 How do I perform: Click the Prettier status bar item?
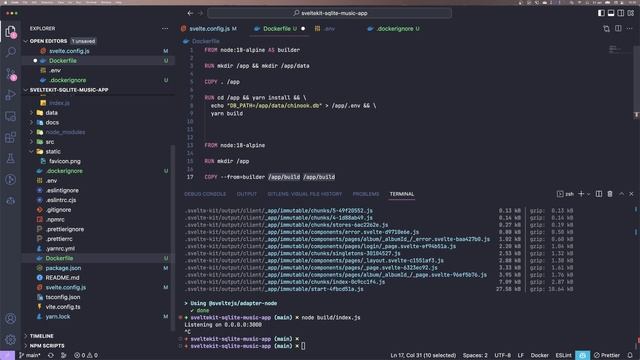(x=607, y=356)
